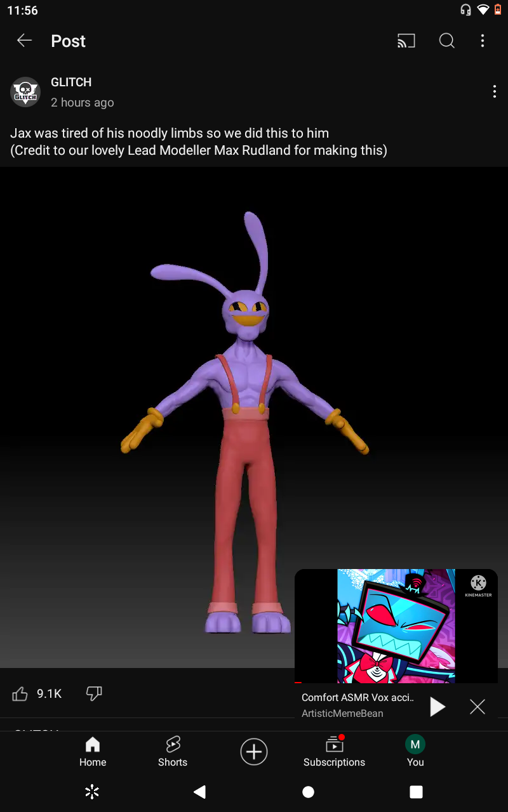This screenshot has width=508, height=812.
Task: Open the You profile tab
Action: (415, 752)
